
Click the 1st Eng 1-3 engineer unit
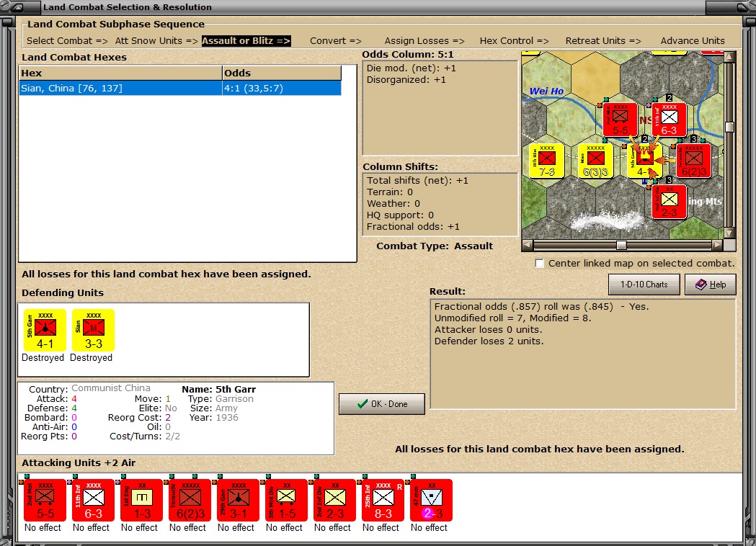[141, 500]
